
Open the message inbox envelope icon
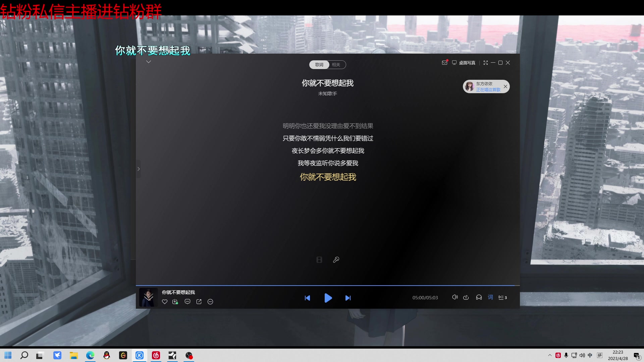point(445,62)
